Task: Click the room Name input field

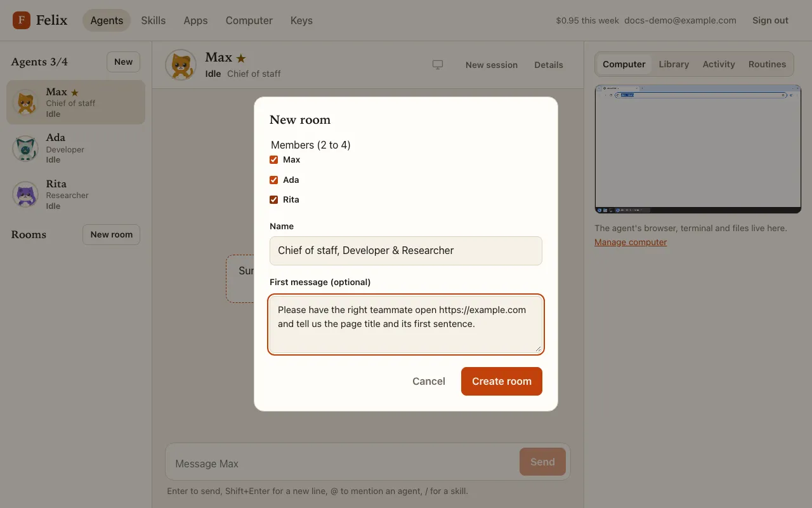Action: point(406,251)
